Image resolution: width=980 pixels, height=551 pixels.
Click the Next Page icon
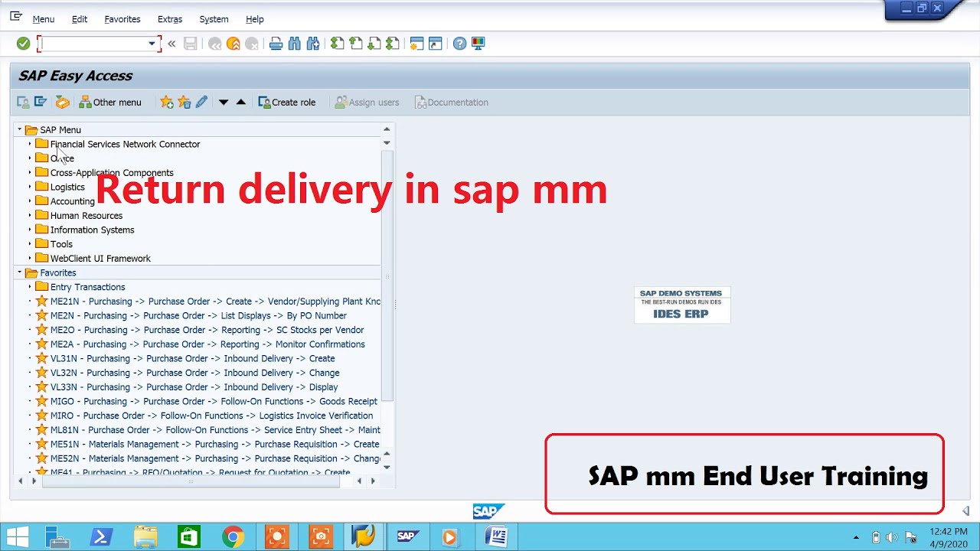click(x=374, y=44)
